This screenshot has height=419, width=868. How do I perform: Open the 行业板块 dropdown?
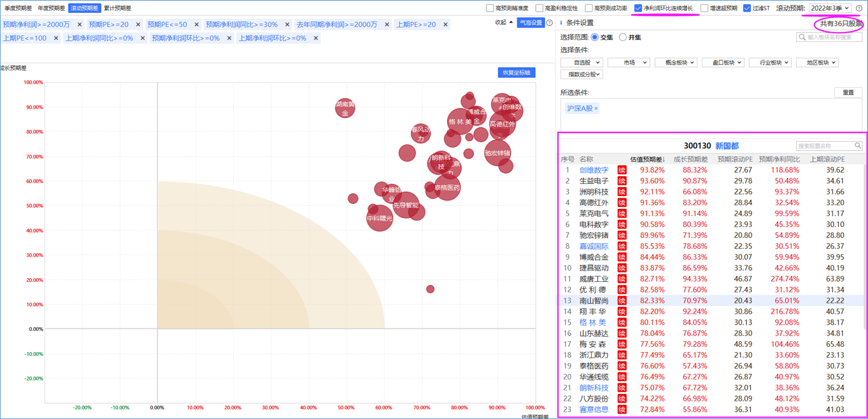tap(770, 62)
